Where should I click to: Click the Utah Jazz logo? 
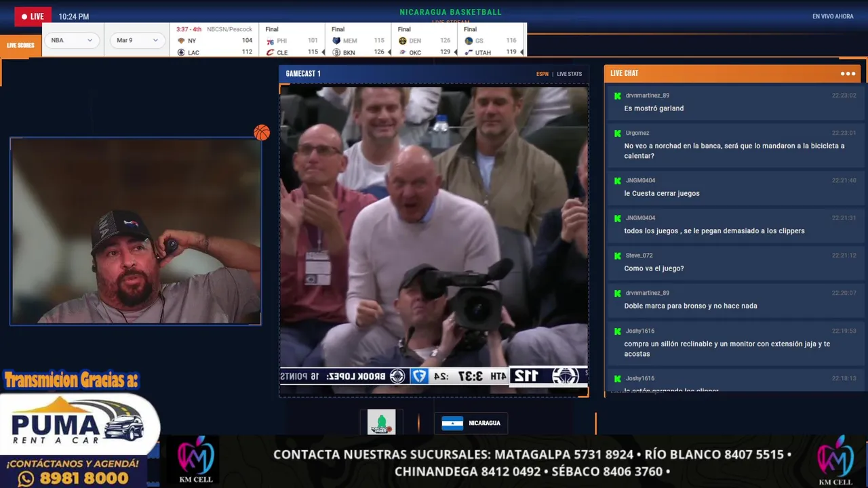coord(469,52)
